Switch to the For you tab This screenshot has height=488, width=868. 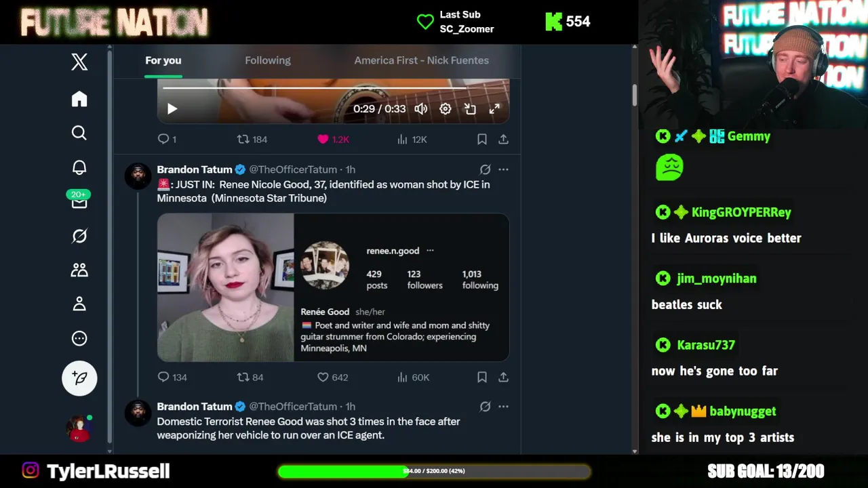click(163, 60)
